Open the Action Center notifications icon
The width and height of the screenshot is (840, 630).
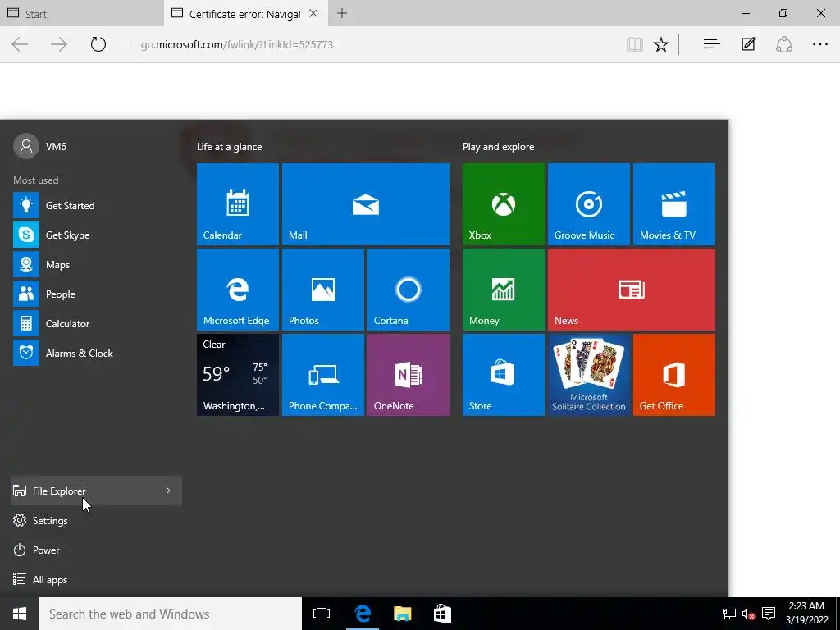pos(769,614)
